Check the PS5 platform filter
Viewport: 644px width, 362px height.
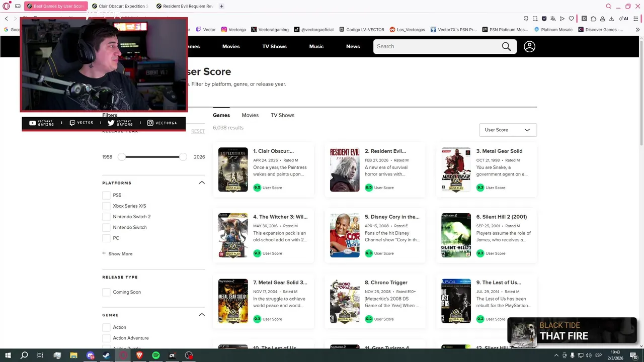pyautogui.click(x=106, y=195)
